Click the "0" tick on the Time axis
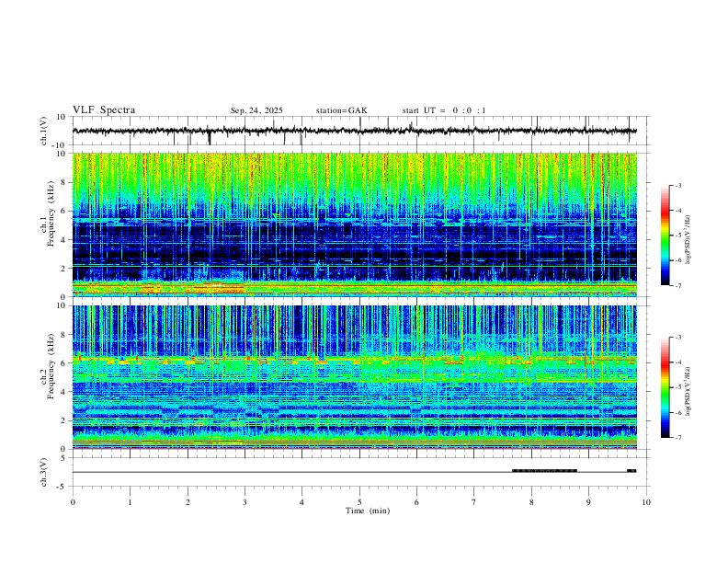This screenshot has width=728, height=563. coord(73,502)
